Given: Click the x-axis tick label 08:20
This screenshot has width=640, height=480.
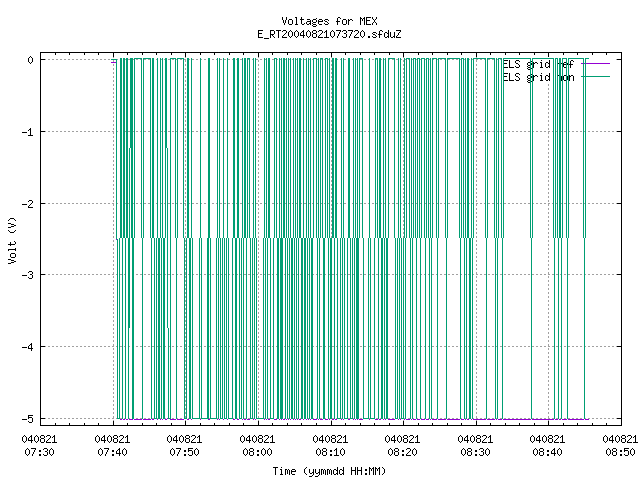Looking at the screenshot, I should (x=402, y=452).
